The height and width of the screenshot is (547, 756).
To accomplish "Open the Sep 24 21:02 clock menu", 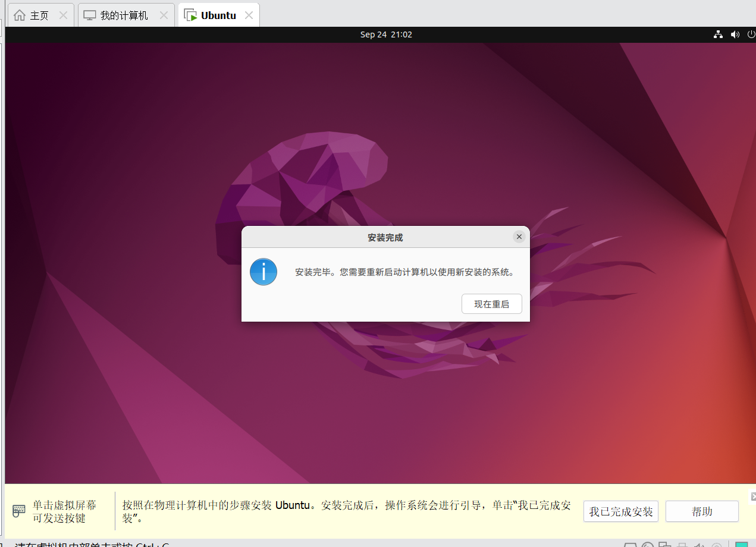I will tap(386, 34).
